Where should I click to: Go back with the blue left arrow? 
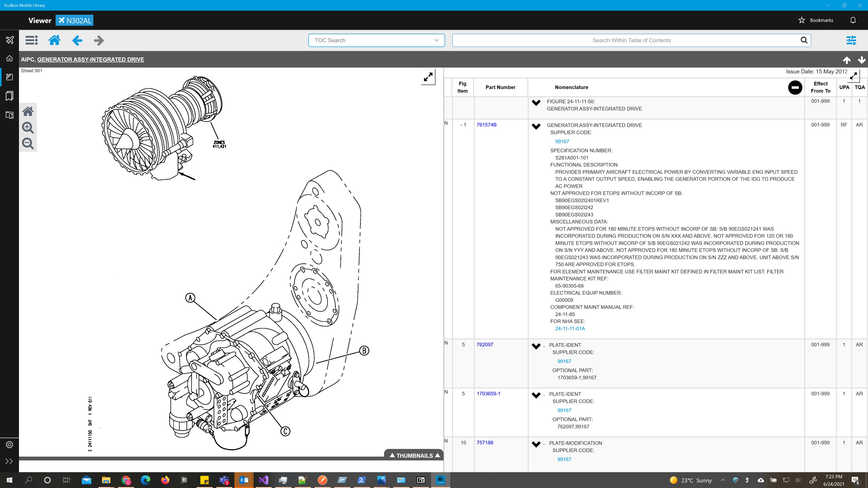click(77, 40)
